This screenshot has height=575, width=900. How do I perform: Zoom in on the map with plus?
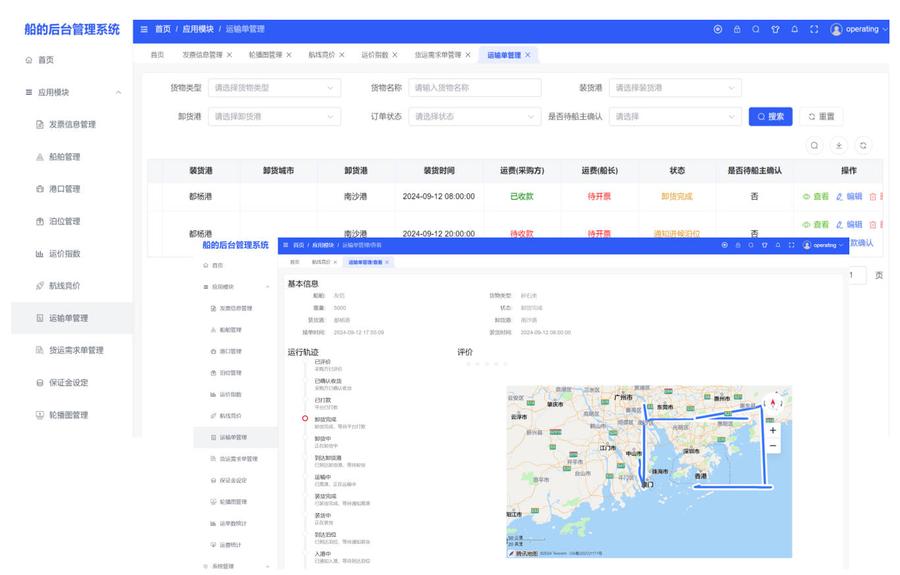click(772, 430)
